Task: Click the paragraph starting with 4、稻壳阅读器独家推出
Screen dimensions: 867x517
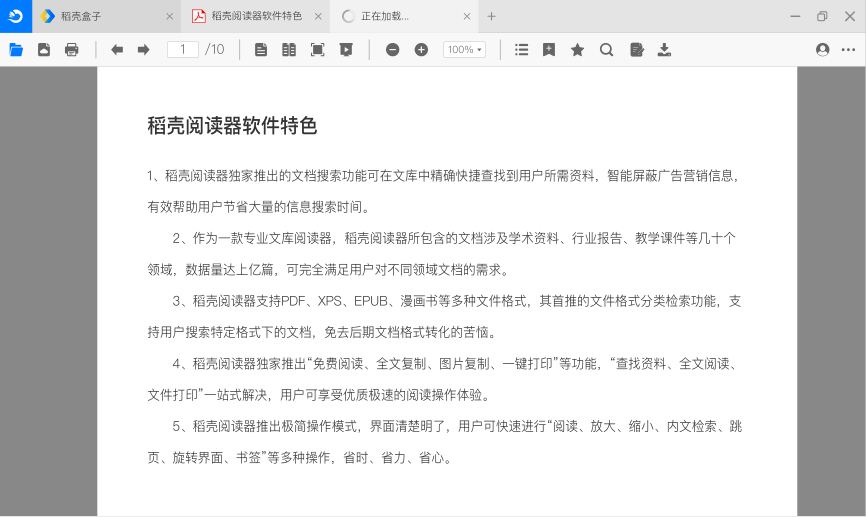Action: [x=443, y=379]
